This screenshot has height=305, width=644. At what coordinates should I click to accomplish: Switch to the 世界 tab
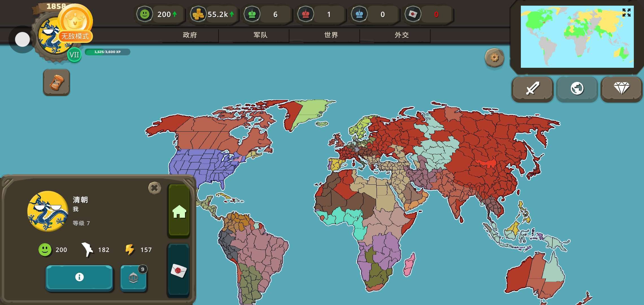(x=331, y=35)
